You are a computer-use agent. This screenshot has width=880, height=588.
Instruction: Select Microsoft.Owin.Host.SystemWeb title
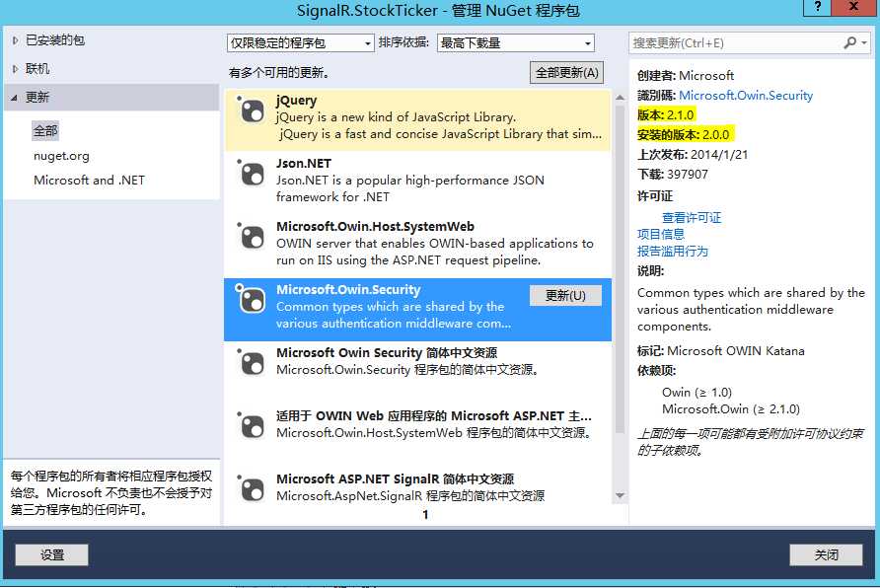click(x=375, y=226)
